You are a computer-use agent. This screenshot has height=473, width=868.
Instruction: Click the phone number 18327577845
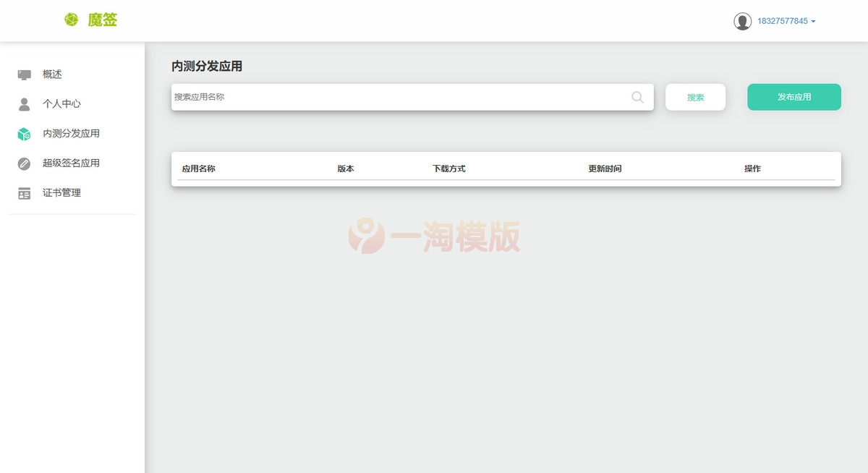coord(783,21)
